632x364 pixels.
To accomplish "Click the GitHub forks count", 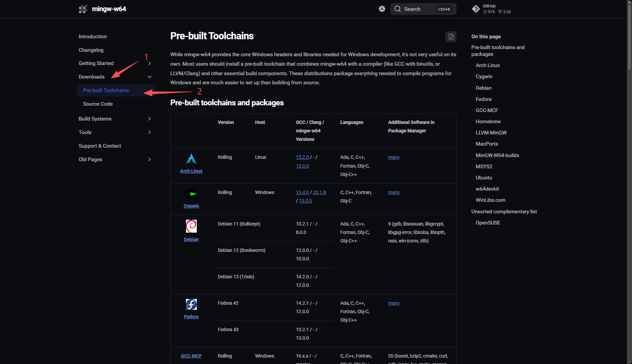I will (505, 12).
